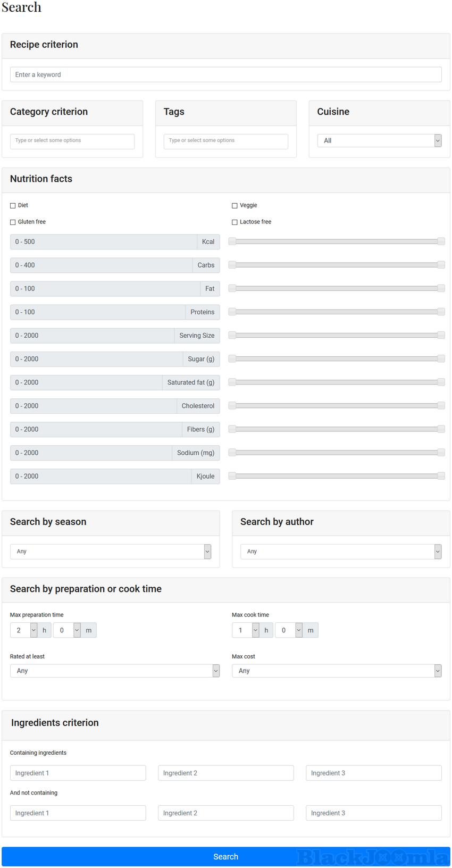Enable the Veggie checkbox
The image size is (452, 868).
click(x=235, y=206)
